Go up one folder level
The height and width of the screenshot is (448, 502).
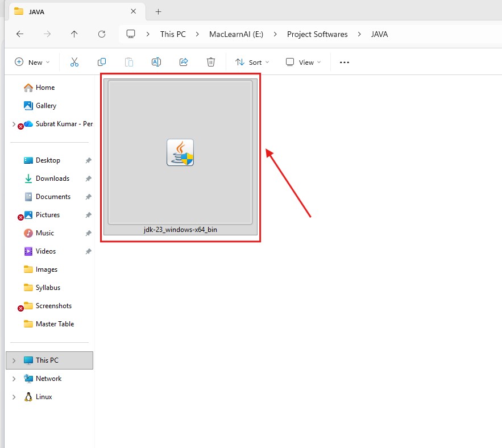coord(74,34)
